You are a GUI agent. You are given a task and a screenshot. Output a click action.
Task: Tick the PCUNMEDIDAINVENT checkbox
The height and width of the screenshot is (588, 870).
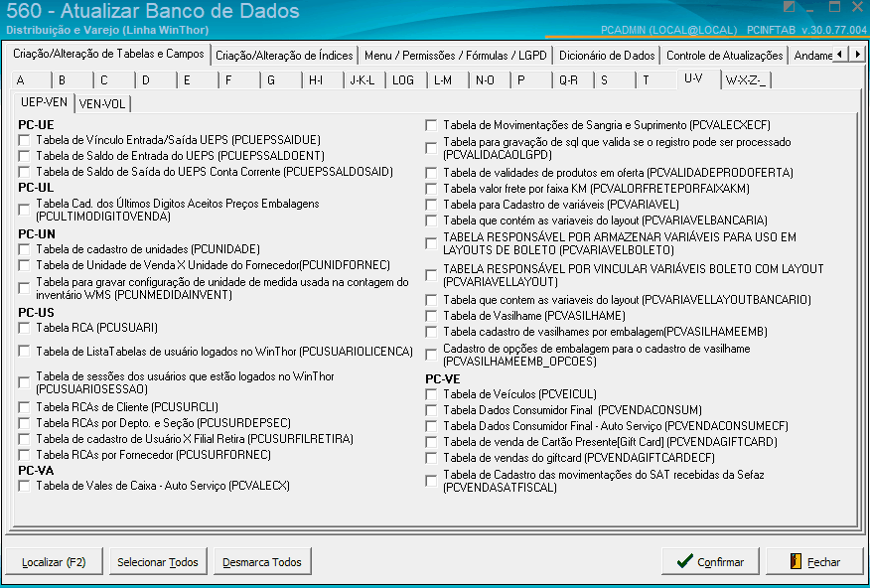tap(24, 288)
